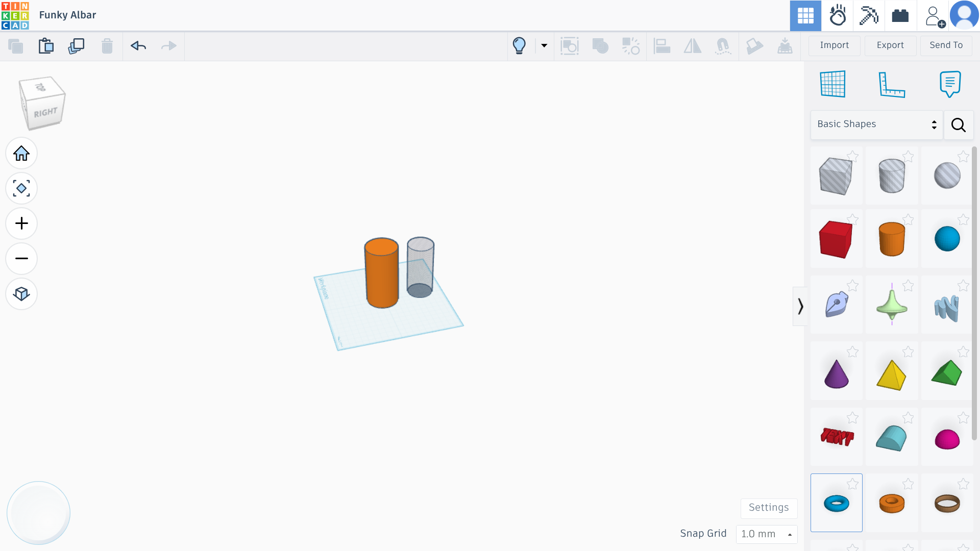
Task: Pick the Scribble shape
Action: 837,305
